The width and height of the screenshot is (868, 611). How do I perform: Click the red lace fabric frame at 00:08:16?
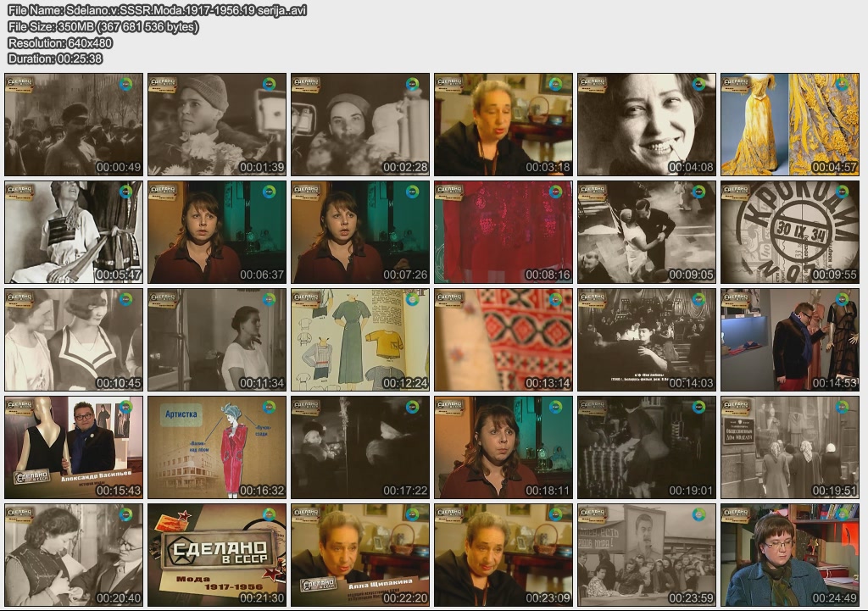point(504,232)
